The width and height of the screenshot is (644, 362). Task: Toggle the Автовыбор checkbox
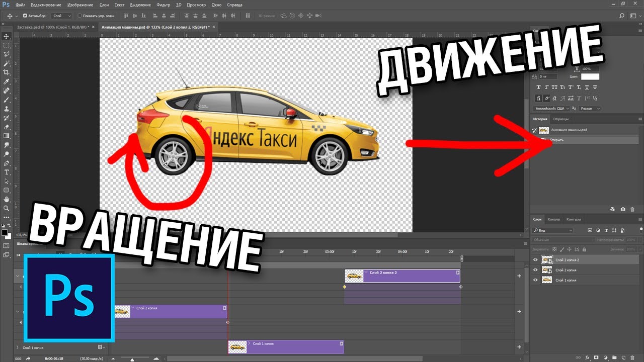click(25, 16)
